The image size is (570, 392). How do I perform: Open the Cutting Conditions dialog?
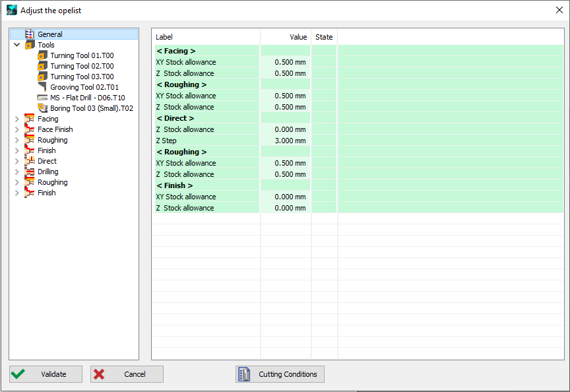[279, 374]
